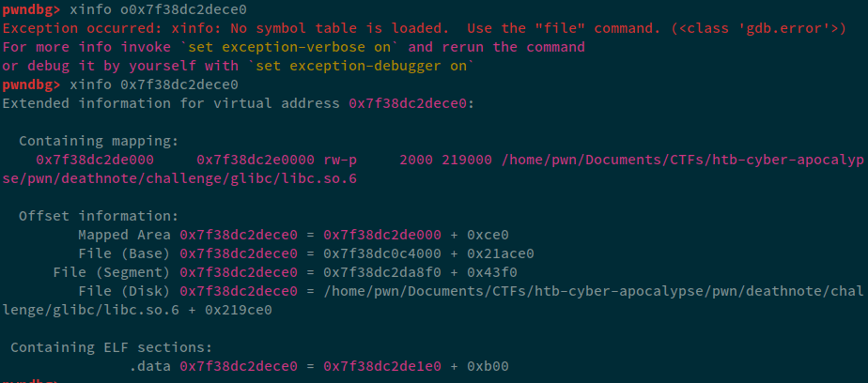Click the 0xce0 mapped area offset
This screenshot has width=868, height=383.
pos(490,235)
